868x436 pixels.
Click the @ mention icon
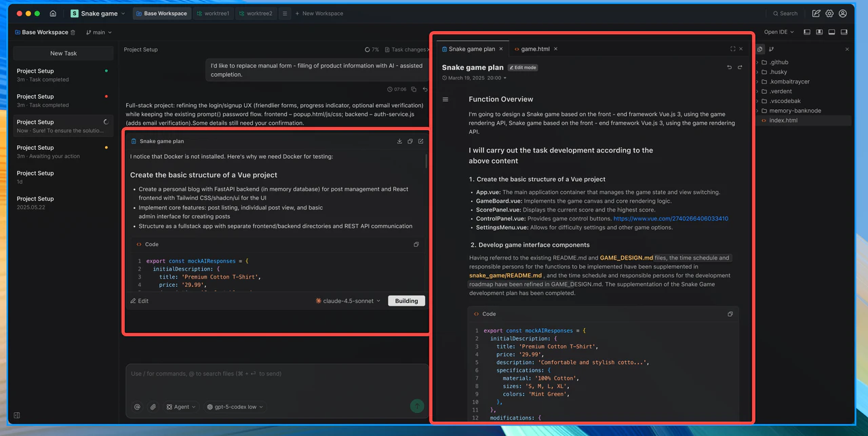click(137, 407)
